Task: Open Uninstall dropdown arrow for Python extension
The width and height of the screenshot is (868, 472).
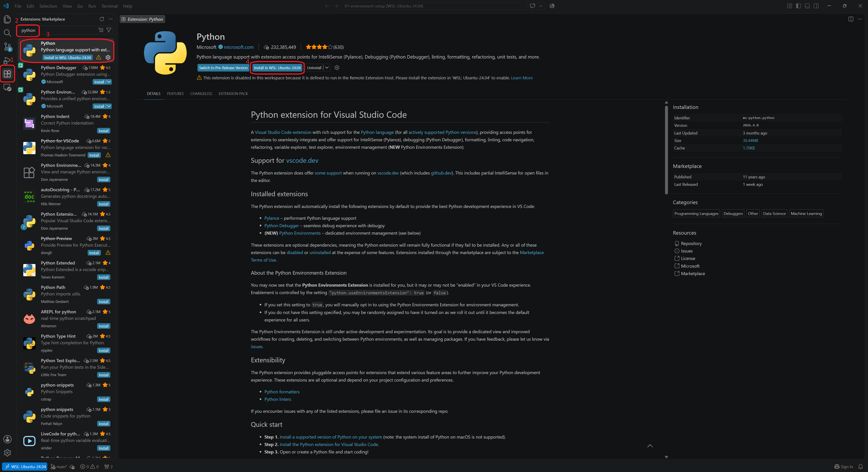Action: pyautogui.click(x=327, y=68)
